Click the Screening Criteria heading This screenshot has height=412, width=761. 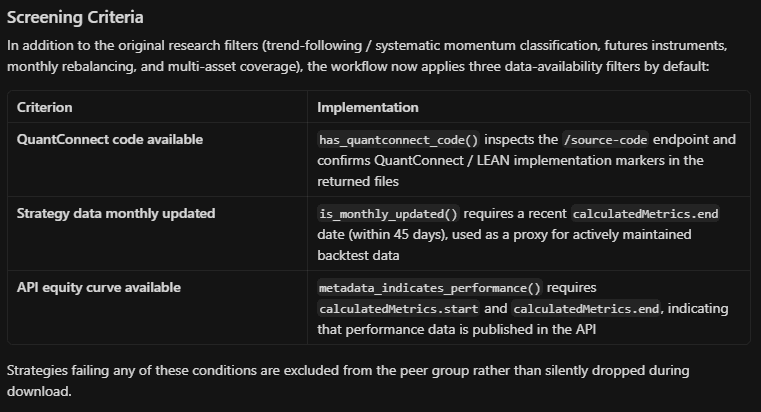pos(75,17)
